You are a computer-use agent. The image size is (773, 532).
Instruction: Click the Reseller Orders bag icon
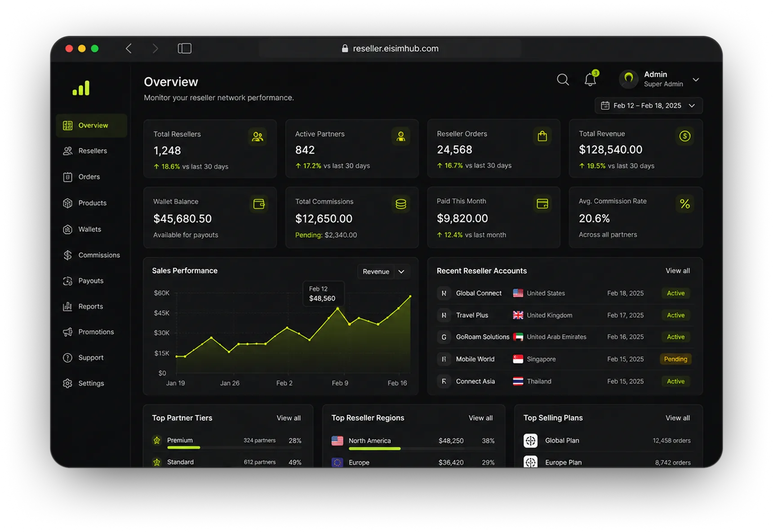pos(542,136)
